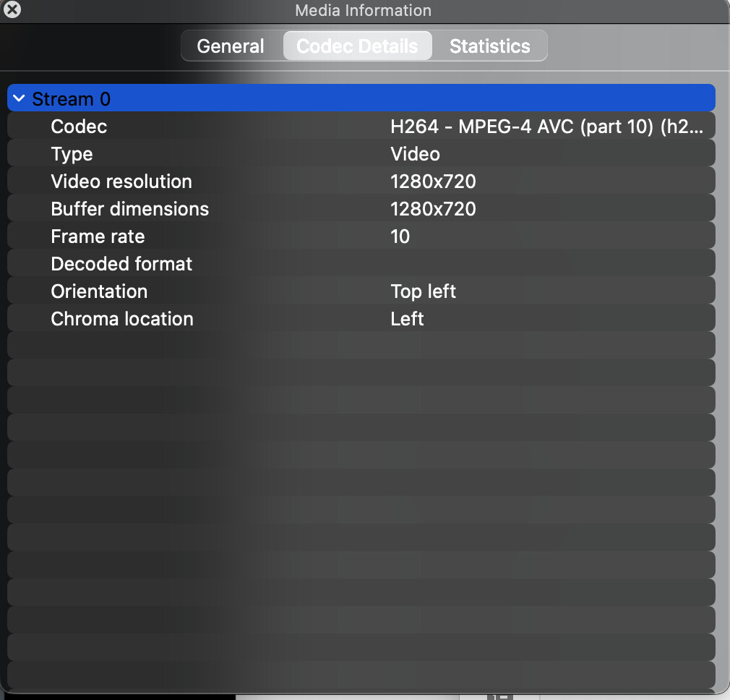Click the Media Information title bar
Viewport: 730px width, 700px height.
[363, 10]
